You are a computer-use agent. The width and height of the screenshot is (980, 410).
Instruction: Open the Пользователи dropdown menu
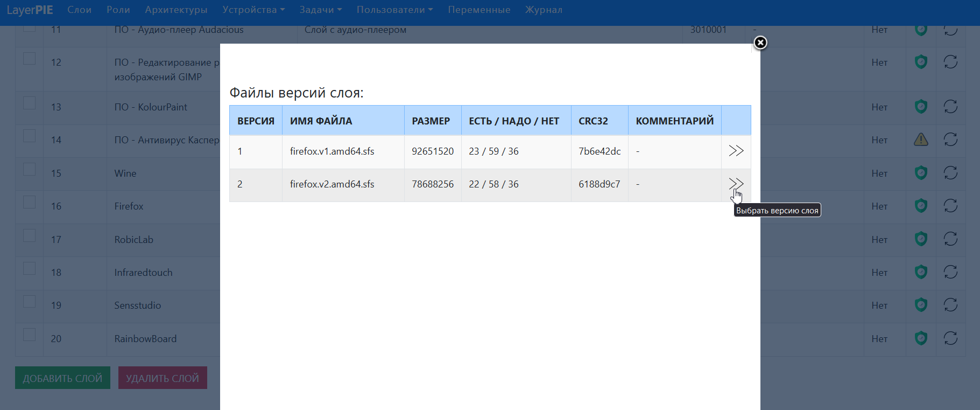pos(394,10)
